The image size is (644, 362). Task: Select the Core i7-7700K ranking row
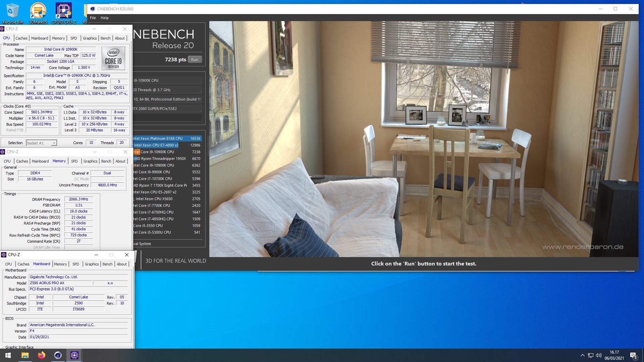click(167, 205)
